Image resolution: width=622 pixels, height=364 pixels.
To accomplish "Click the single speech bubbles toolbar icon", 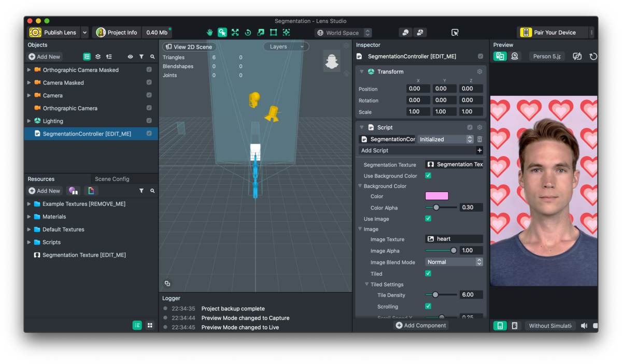I will pos(405,33).
